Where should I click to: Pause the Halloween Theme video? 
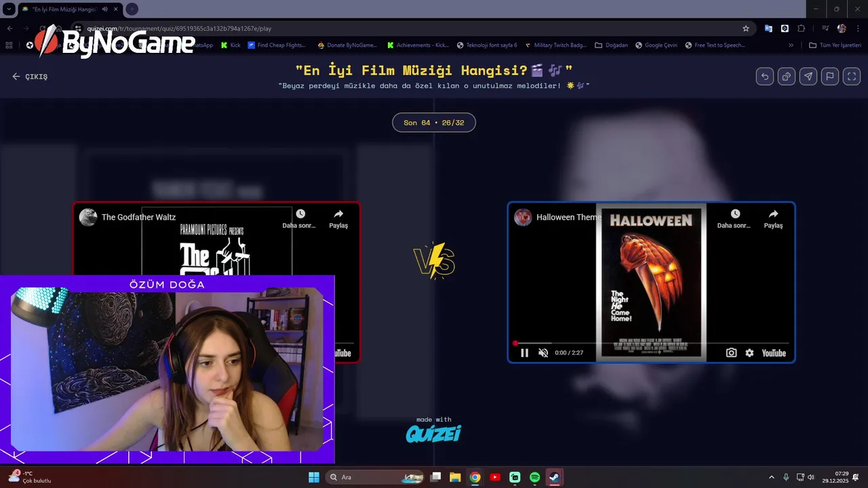click(524, 353)
